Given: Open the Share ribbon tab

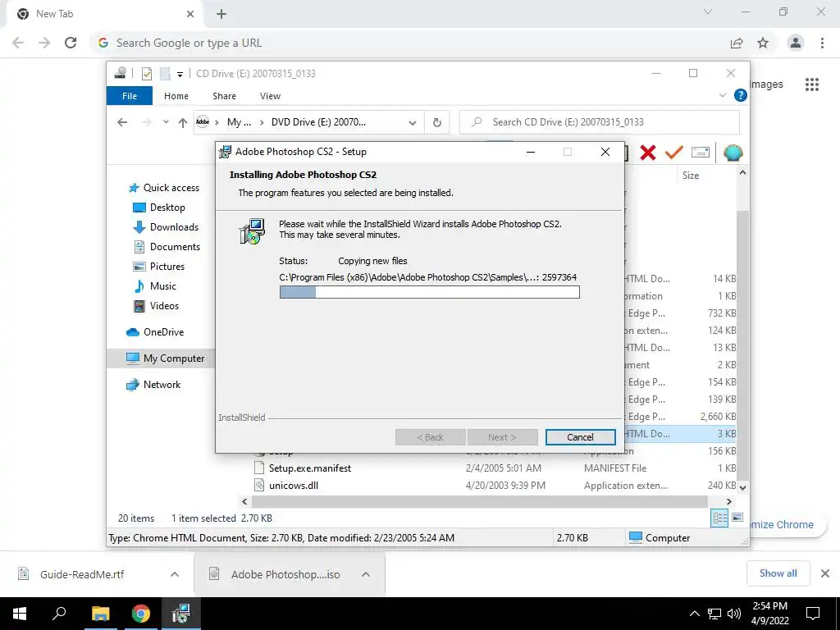Looking at the screenshot, I should (x=224, y=96).
